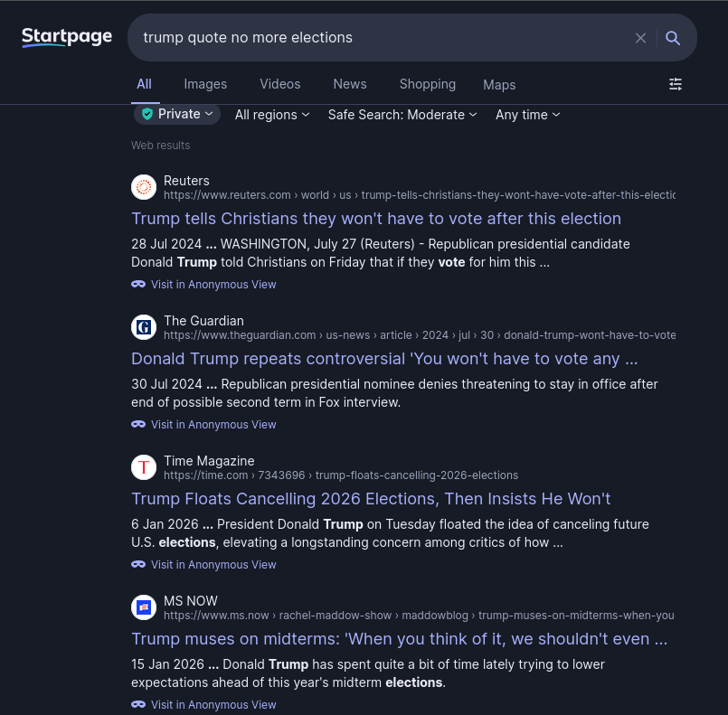
Task: Click The Guardian favicon icon
Action: click(x=144, y=327)
